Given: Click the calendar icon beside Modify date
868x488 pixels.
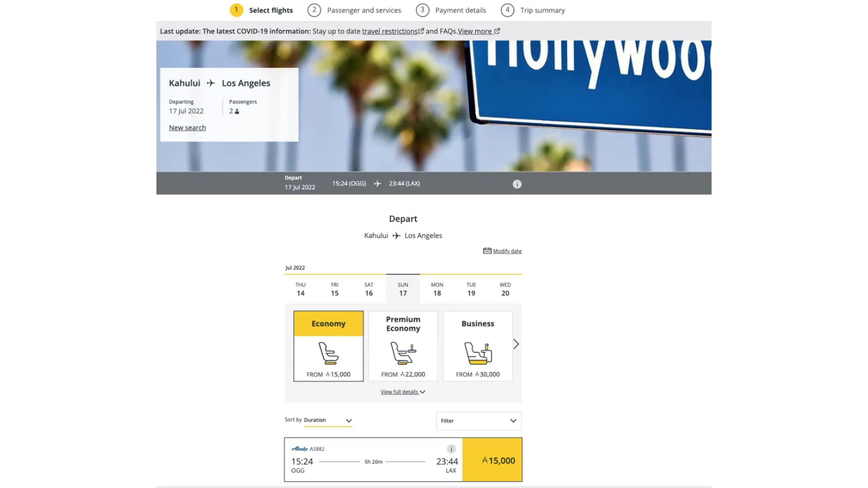Looking at the screenshot, I should (x=487, y=251).
